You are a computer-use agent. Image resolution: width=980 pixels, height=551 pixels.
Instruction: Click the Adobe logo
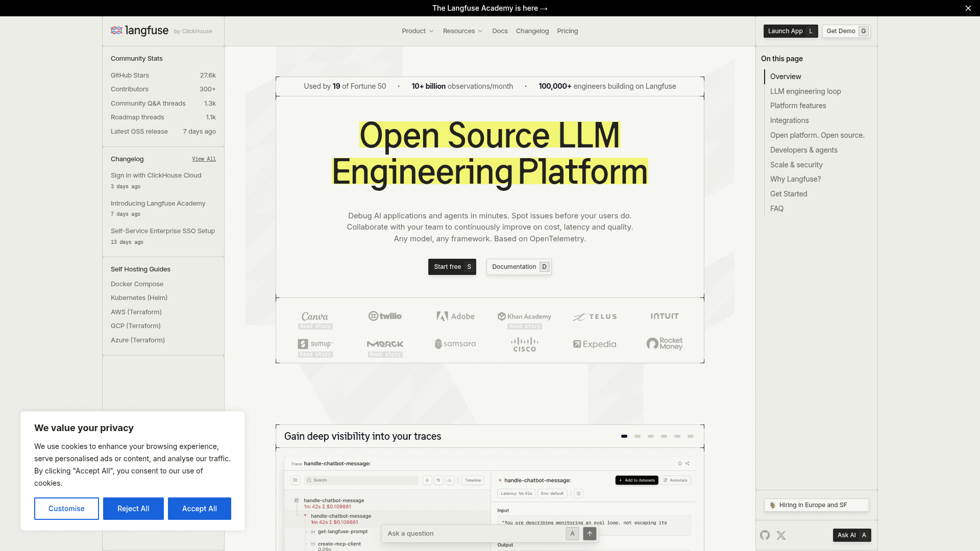coord(455,316)
